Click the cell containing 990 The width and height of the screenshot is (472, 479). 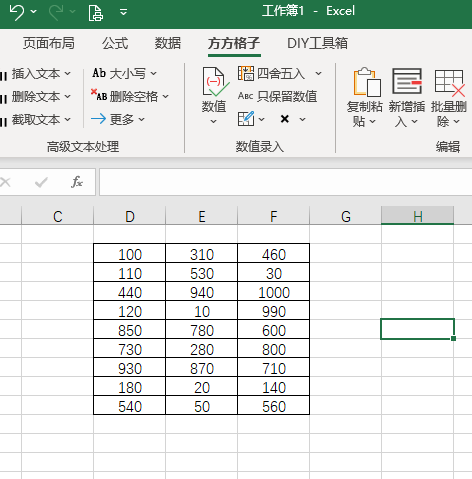[274, 311]
